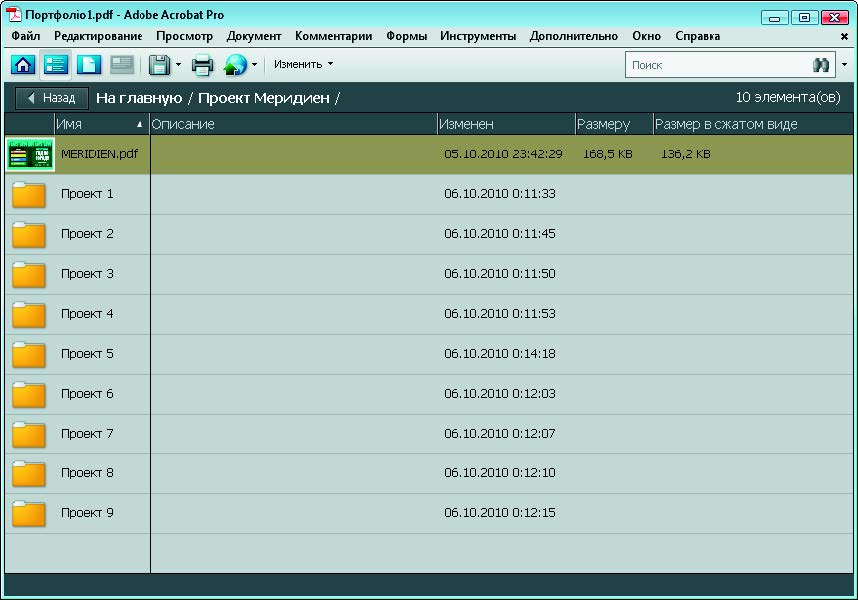Expand the globe share dropdown arrow
Viewport: 858px width, 600px height.
254,65
